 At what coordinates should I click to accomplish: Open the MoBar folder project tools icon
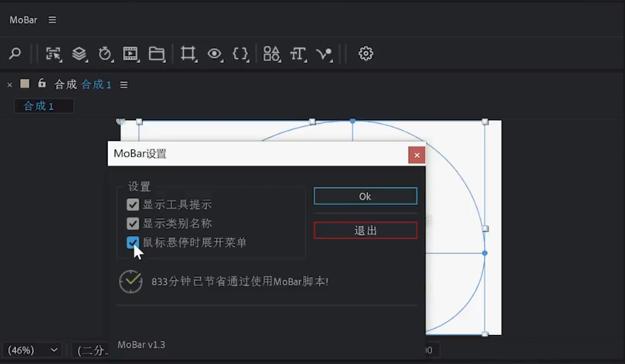click(157, 54)
